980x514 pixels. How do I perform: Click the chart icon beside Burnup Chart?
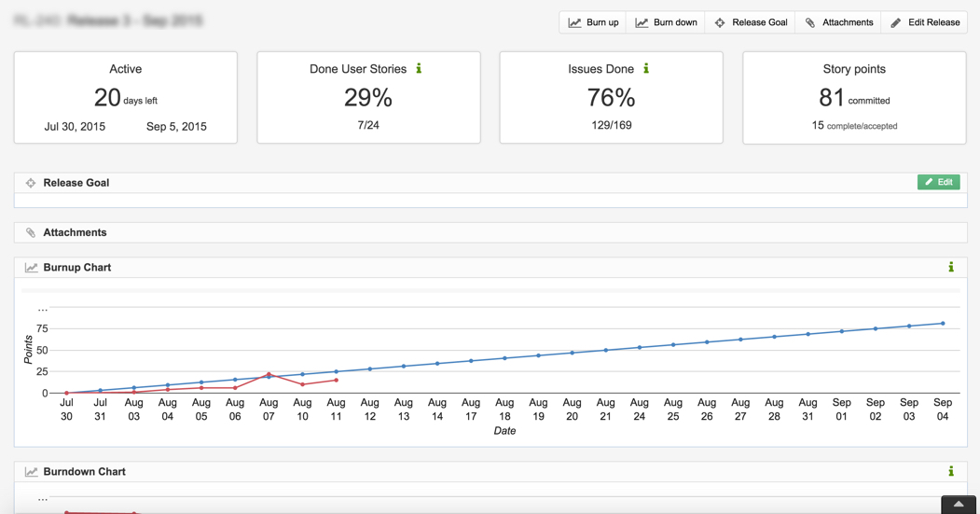tap(31, 268)
